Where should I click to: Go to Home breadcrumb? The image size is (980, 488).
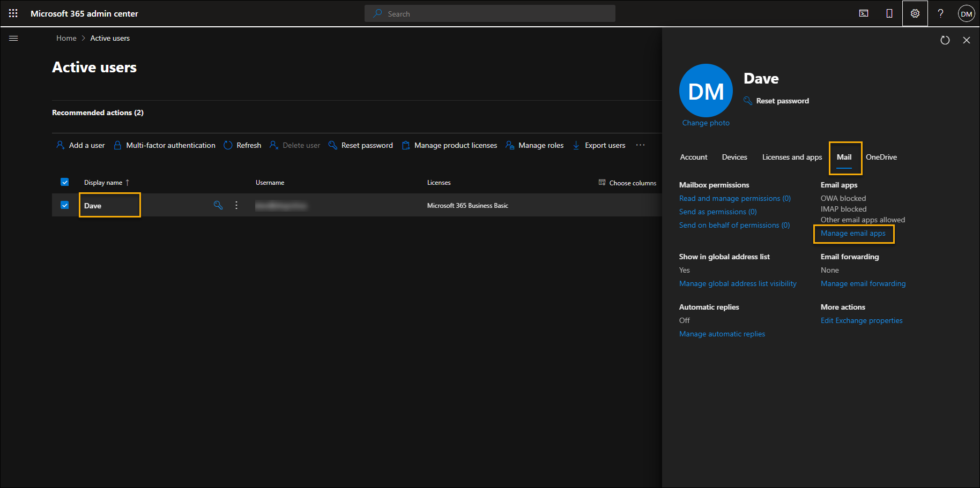pos(66,38)
